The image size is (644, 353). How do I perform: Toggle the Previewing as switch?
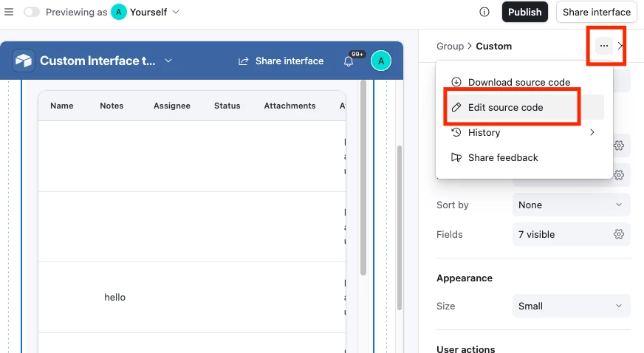pyautogui.click(x=32, y=12)
